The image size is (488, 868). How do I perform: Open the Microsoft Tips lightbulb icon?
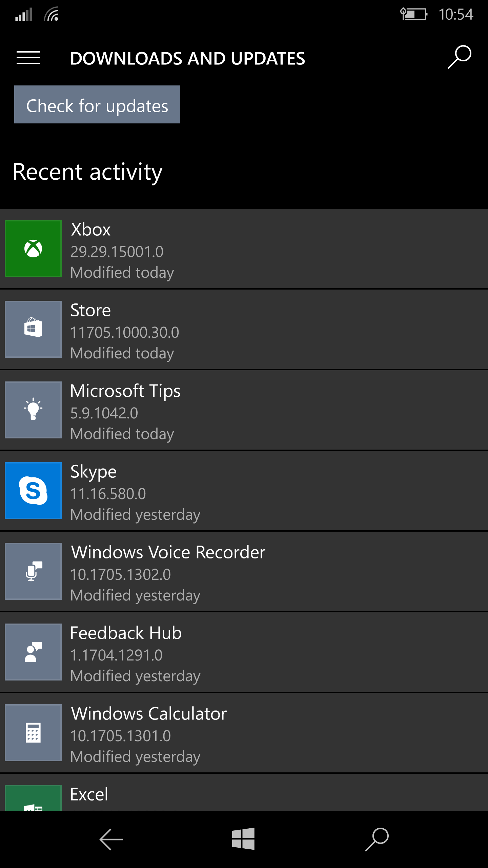tap(33, 410)
